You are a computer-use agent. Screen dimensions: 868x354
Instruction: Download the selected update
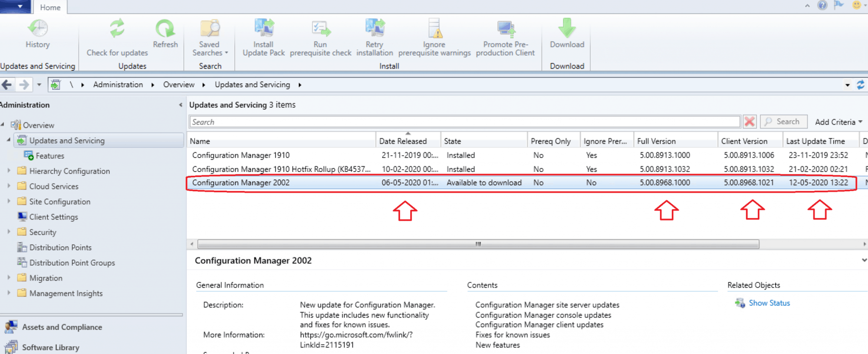click(567, 34)
